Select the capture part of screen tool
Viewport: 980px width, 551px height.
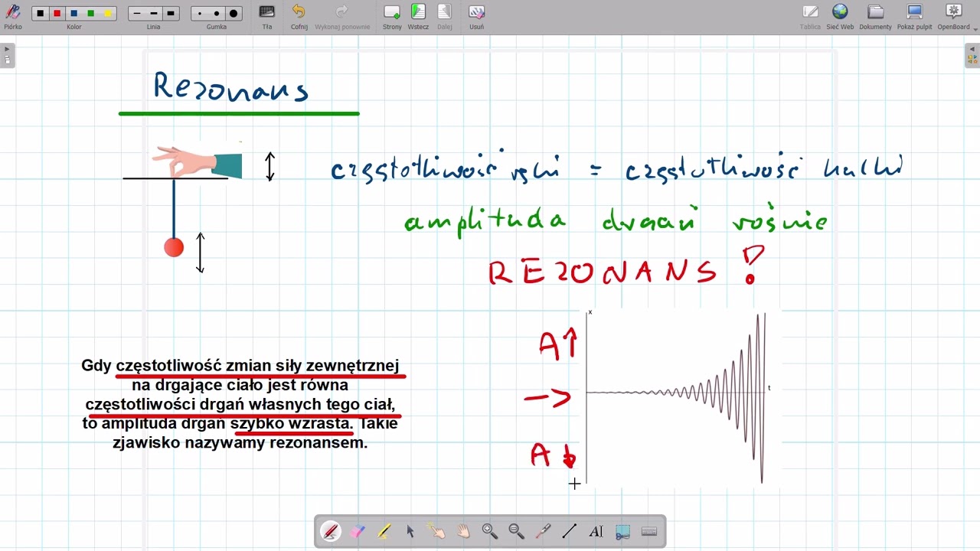[622, 532]
